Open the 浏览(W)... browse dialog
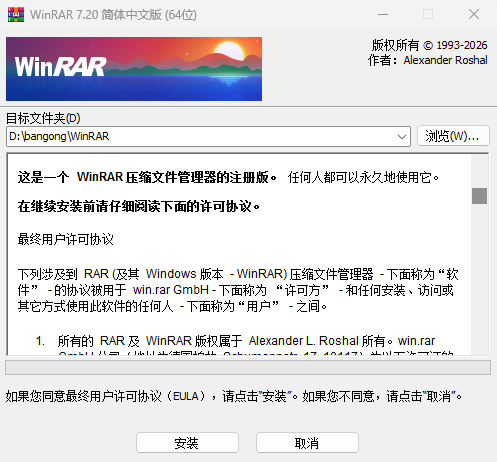The width and height of the screenshot is (497, 462). click(453, 136)
